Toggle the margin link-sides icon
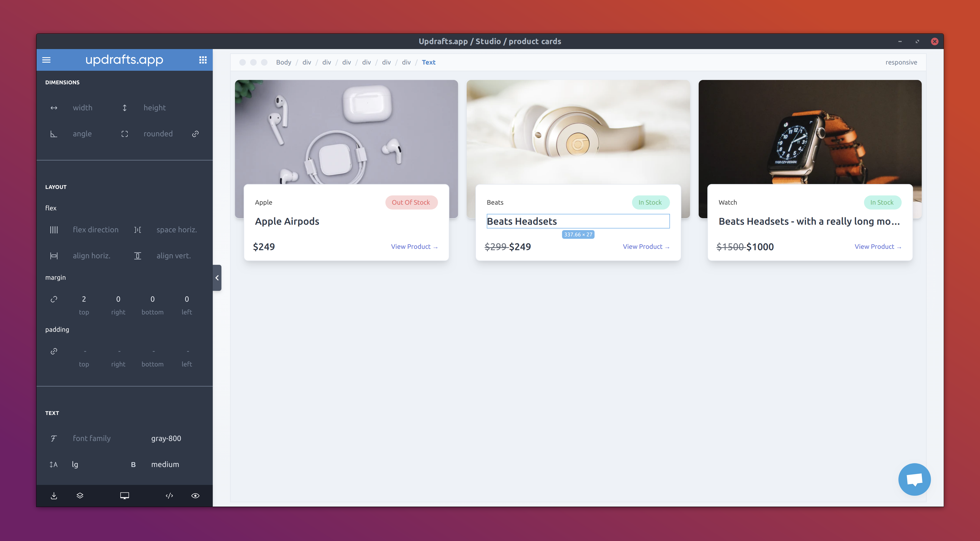Screen dimensions: 980x541 54,299
